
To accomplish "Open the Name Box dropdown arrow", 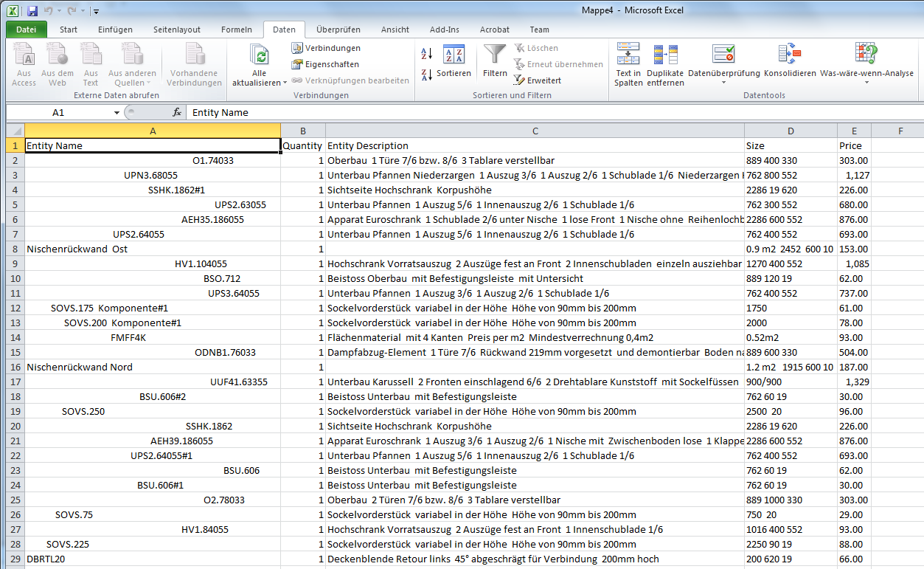I will click(117, 113).
